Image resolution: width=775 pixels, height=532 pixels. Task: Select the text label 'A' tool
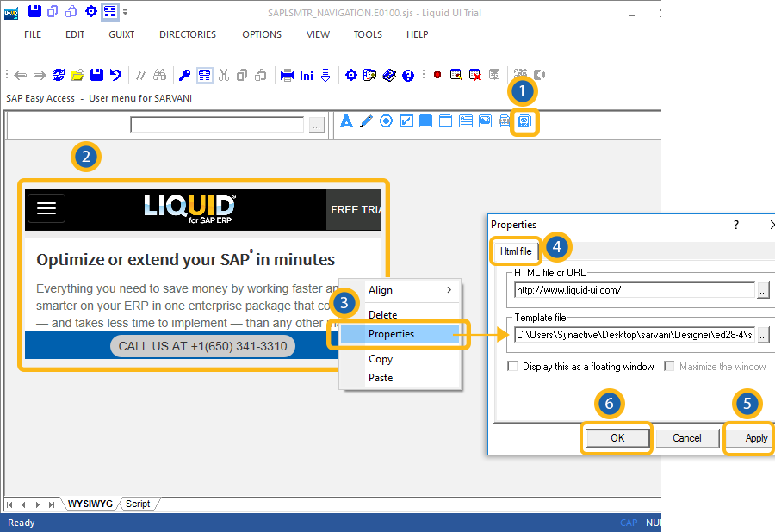click(x=347, y=121)
